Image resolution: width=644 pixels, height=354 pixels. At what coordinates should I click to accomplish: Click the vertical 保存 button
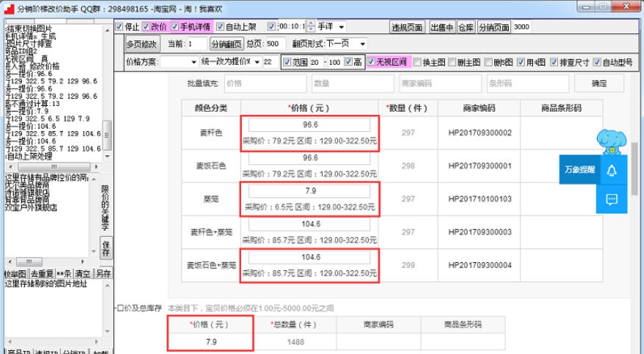click(106, 248)
